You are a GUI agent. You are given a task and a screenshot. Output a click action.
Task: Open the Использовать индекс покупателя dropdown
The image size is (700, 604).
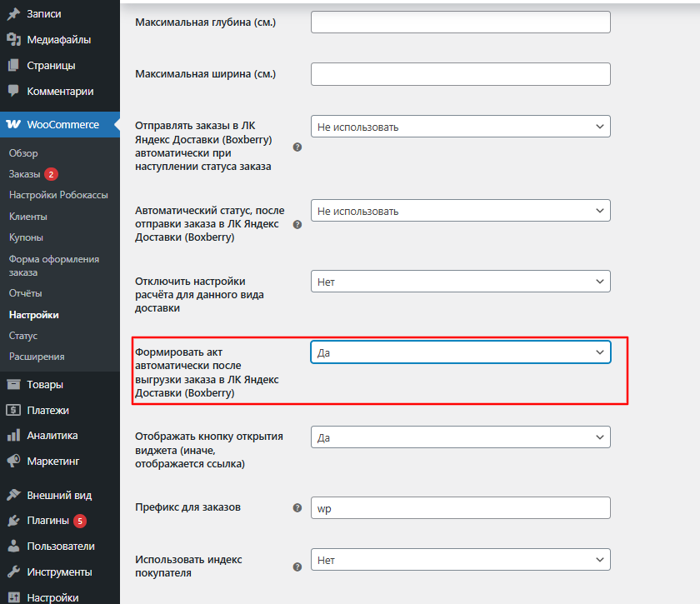pyautogui.click(x=460, y=560)
